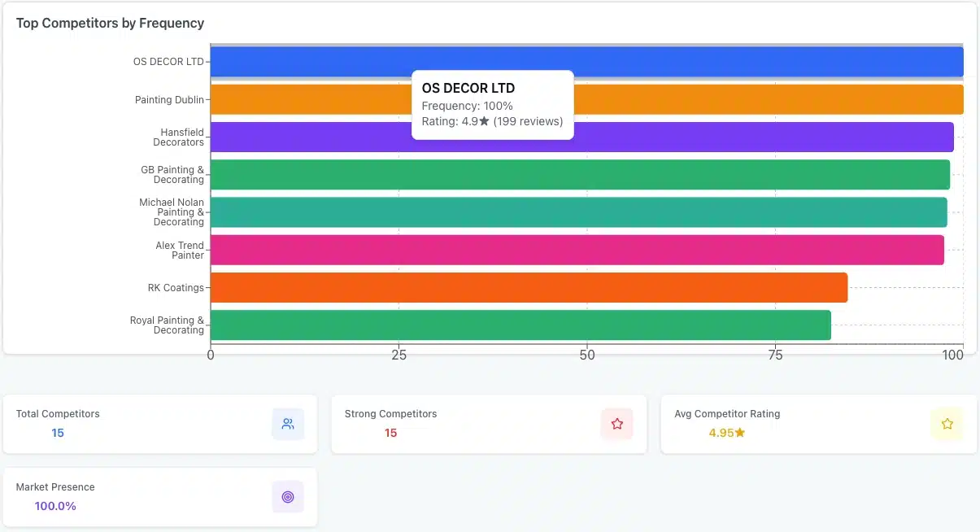The width and height of the screenshot is (980, 532).
Task: Click the x-axis tick label 0
Action: click(x=211, y=355)
